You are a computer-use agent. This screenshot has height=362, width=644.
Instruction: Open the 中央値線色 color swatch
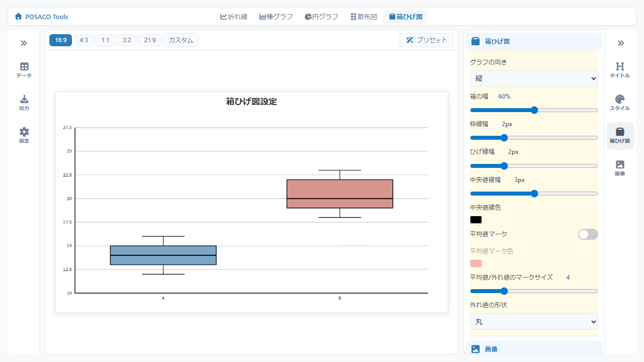coord(476,219)
